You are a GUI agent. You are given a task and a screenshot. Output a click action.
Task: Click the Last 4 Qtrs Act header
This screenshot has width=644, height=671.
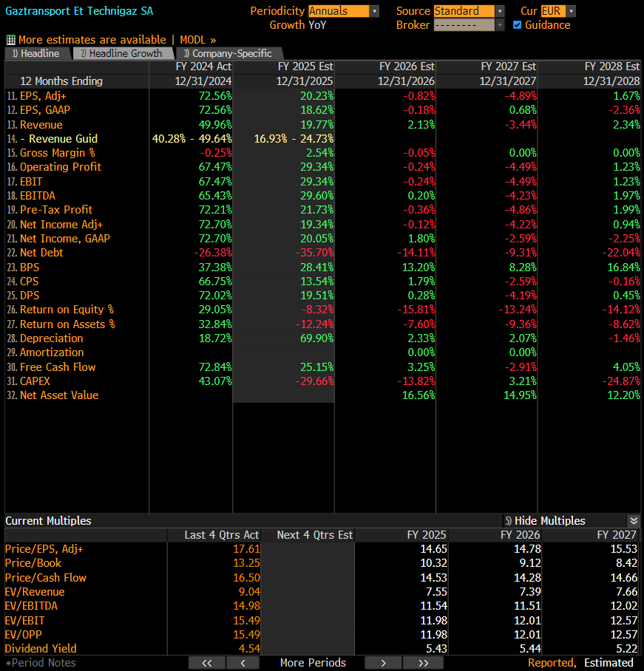tap(221, 535)
